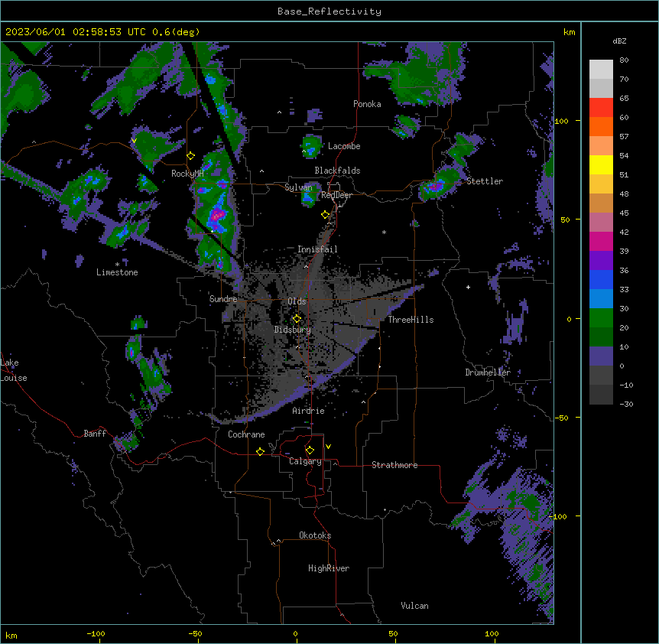Click the bright yellow swatch in the legend
Viewport: 659px width, 644px height.
coord(601,164)
